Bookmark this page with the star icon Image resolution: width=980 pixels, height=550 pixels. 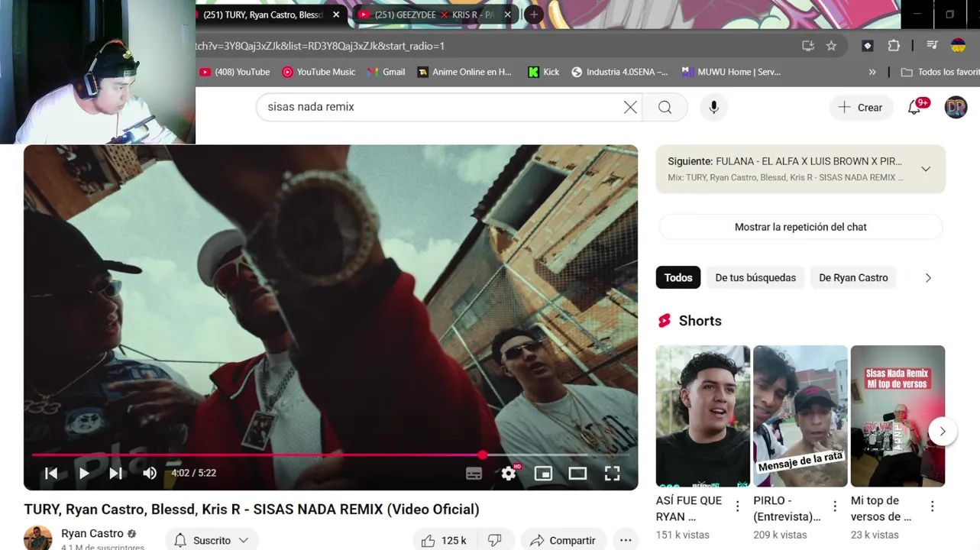point(831,46)
